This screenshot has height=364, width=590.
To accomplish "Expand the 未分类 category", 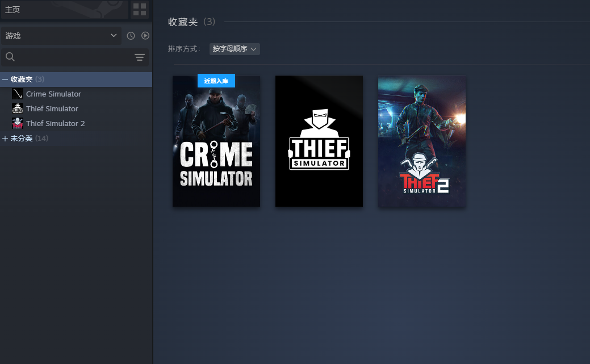I will click(5, 139).
